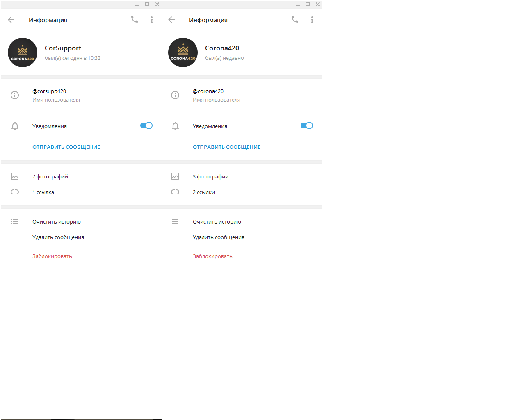This screenshot has width=525, height=420.
Task: Block the Corona420 user
Action: 212,256
